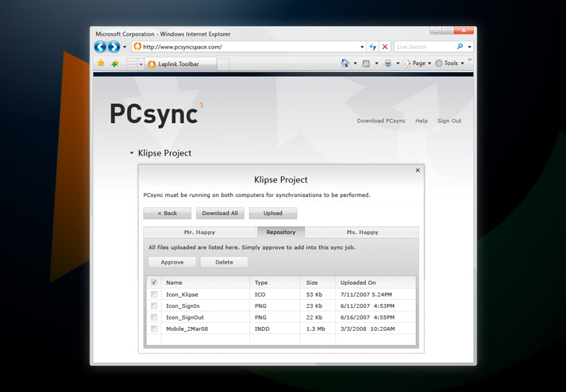
Task: Select the Mobile_2Mar08 file checkbox
Action: click(x=154, y=329)
